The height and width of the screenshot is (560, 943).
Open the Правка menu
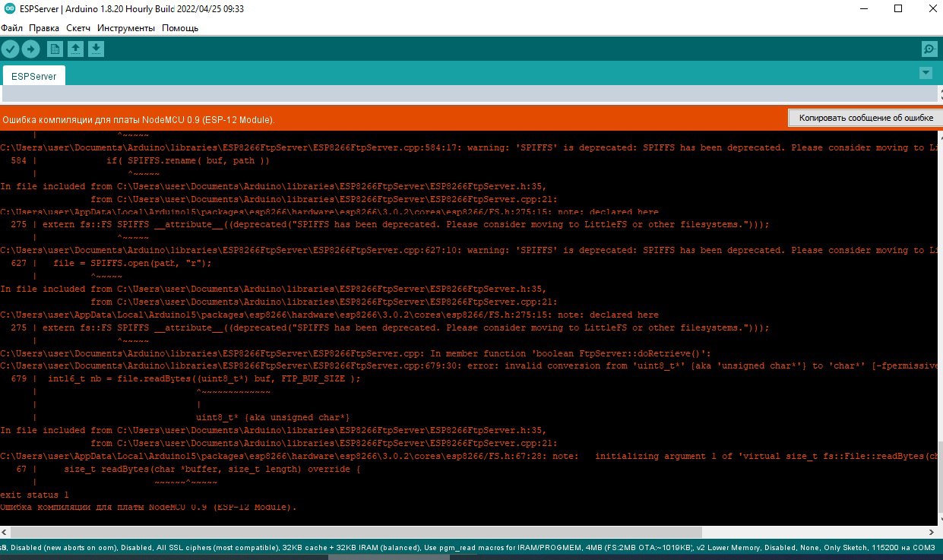44,28
